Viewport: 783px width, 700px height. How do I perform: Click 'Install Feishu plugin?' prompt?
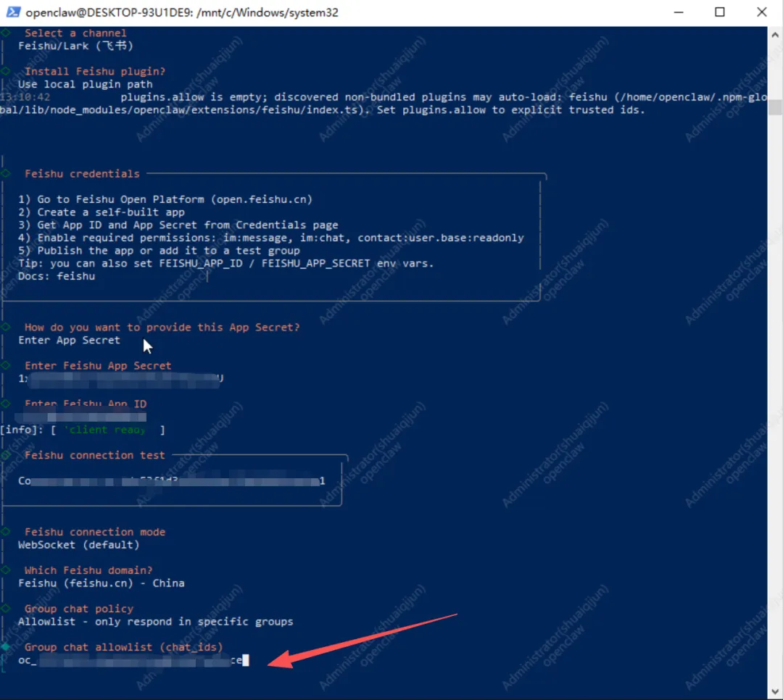[95, 72]
